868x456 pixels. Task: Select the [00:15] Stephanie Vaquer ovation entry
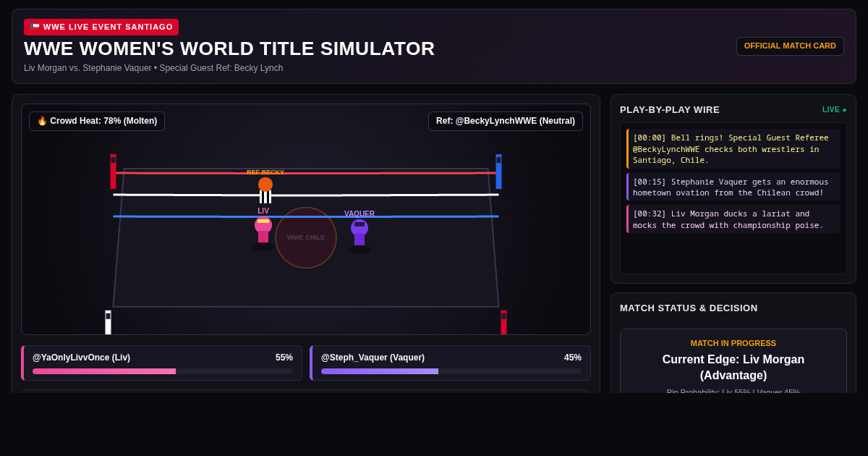(733, 187)
